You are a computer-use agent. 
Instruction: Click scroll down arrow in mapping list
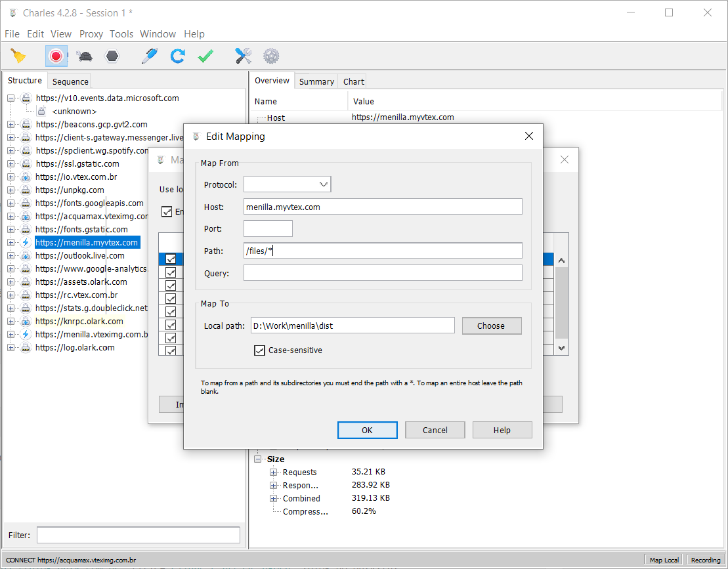click(x=562, y=348)
